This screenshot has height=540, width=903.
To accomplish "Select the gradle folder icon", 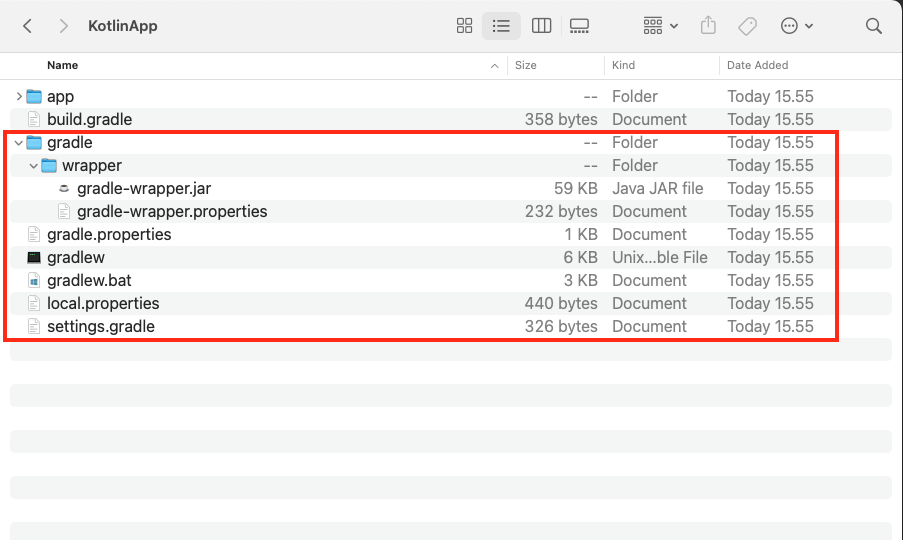I will [x=35, y=142].
